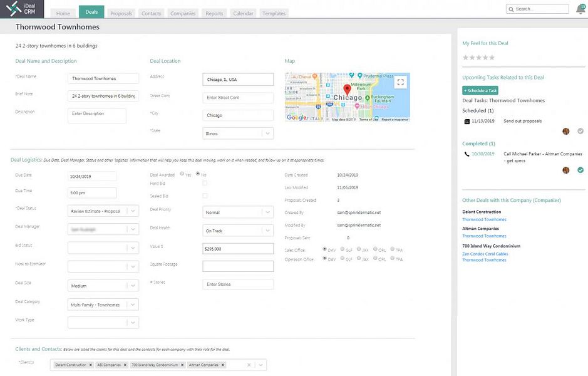Clear all clients with the X
The height and width of the screenshot is (376, 588).
249,365
